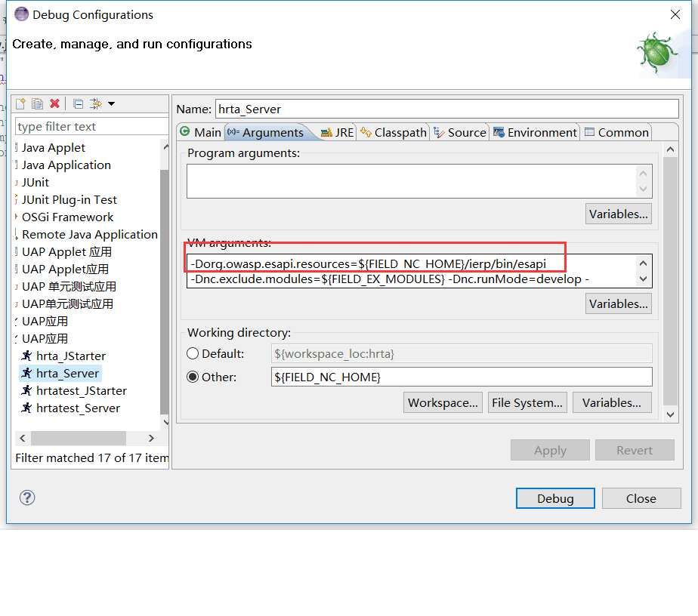
Task: Click the File System... button
Action: [527, 402]
